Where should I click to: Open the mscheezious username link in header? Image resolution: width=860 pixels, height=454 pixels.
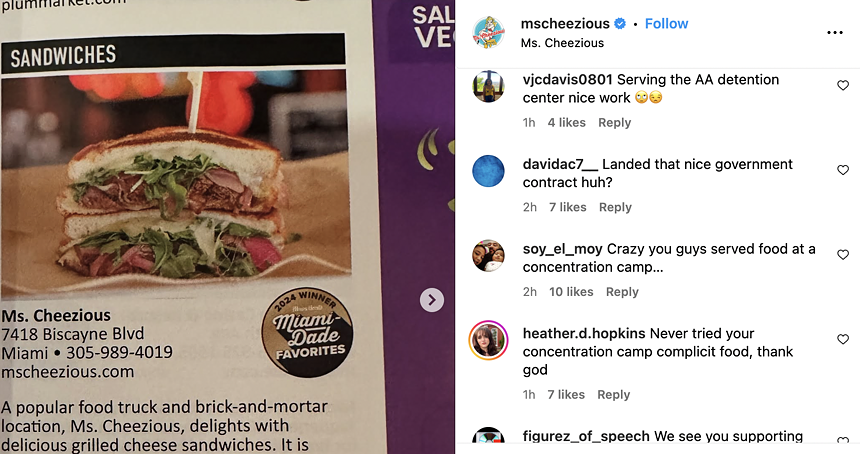[x=565, y=24]
